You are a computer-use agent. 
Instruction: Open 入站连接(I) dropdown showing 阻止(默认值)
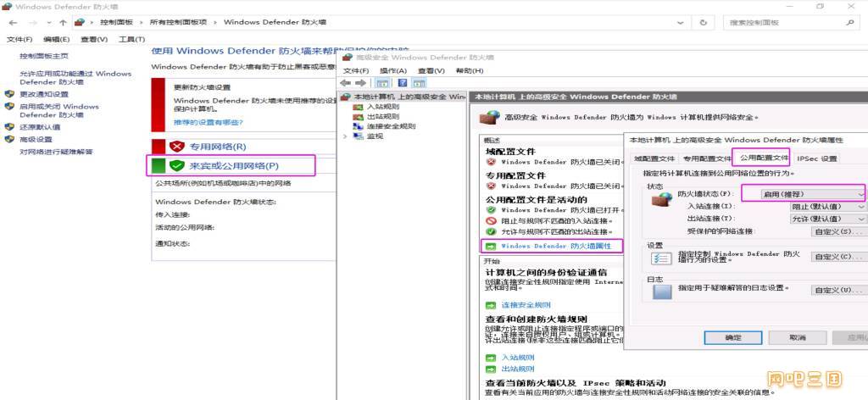click(827, 207)
